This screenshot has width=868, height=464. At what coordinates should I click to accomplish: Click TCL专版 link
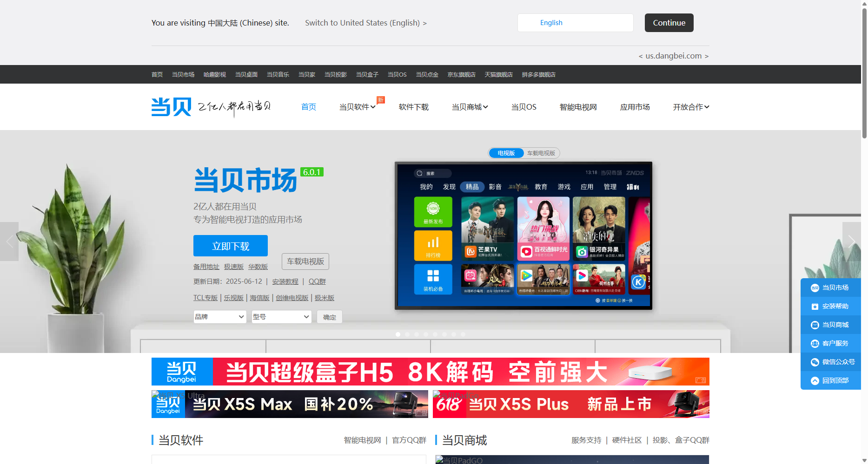[205, 298]
